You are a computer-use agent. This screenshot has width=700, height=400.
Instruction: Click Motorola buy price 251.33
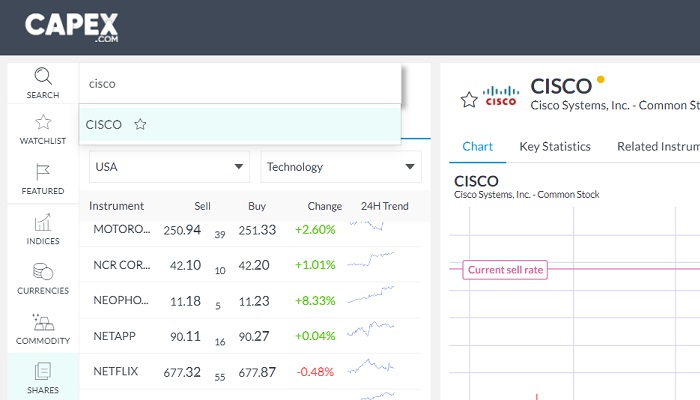click(x=257, y=230)
